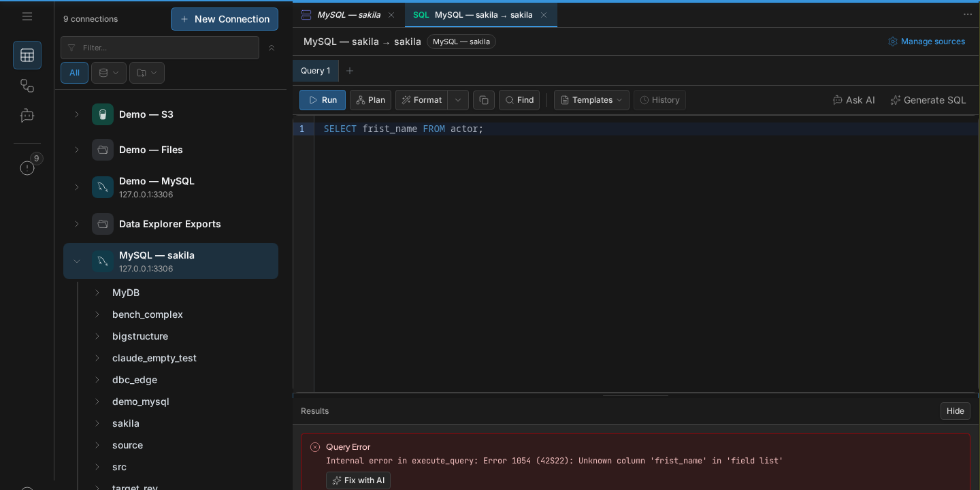Screen dimensions: 980x490
Task: Click the MySQL — sakila source chip
Action: 461,42
